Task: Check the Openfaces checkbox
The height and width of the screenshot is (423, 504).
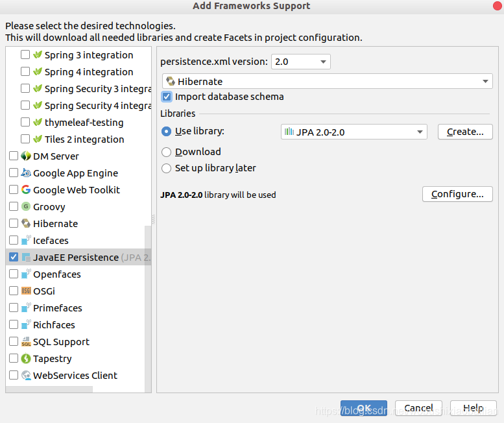Action: click(x=14, y=274)
